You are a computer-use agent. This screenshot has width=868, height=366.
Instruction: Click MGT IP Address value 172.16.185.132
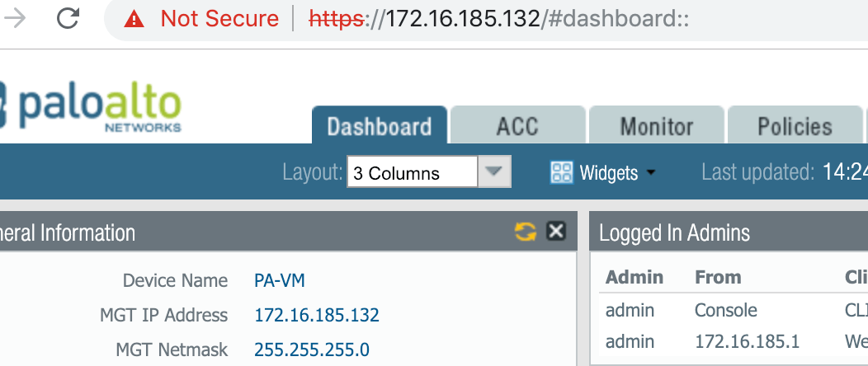coord(317,315)
